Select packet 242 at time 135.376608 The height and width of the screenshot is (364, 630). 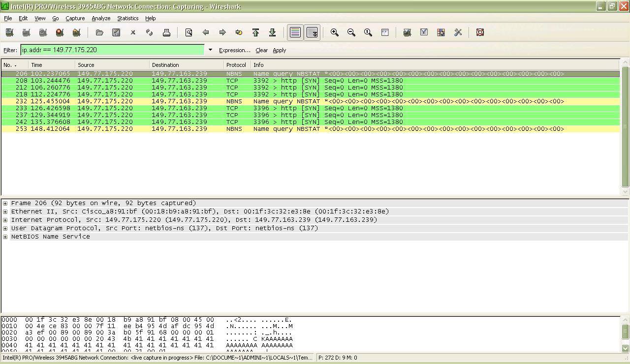pos(310,122)
